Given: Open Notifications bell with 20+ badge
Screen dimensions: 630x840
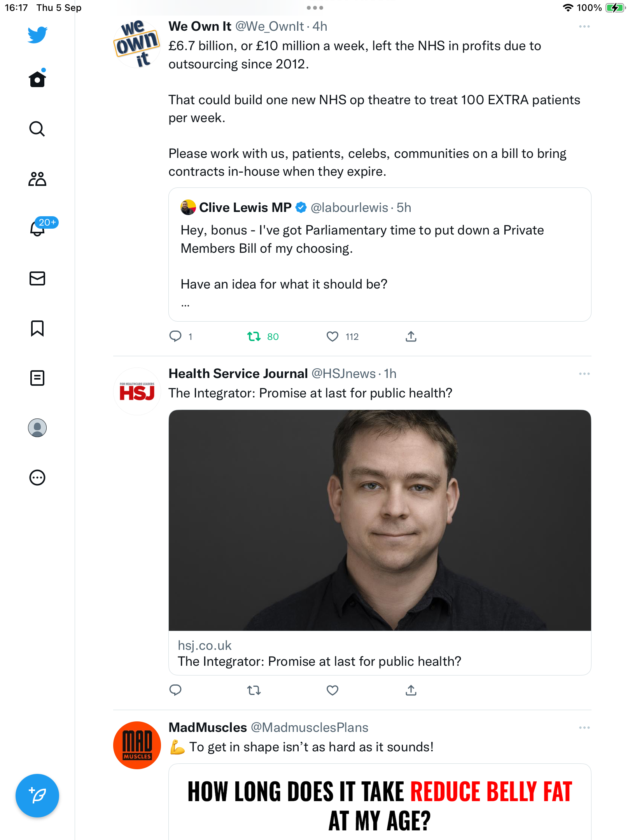Looking at the screenshot, I should click(37, 228).
